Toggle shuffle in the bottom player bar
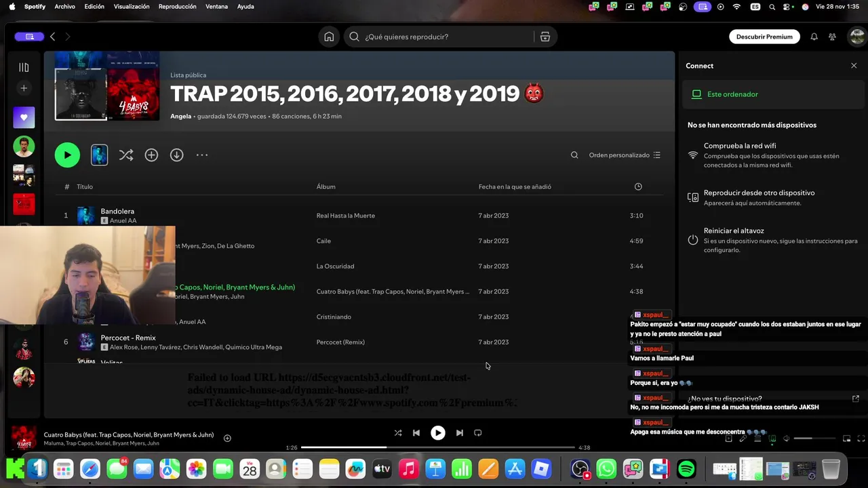The width and height of the screenshot is (868, 488). 398,432
